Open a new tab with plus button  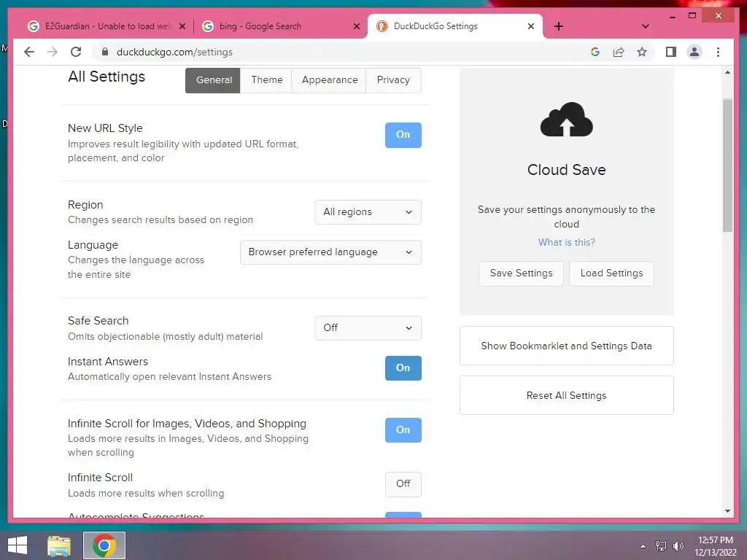tap(559, 26)
